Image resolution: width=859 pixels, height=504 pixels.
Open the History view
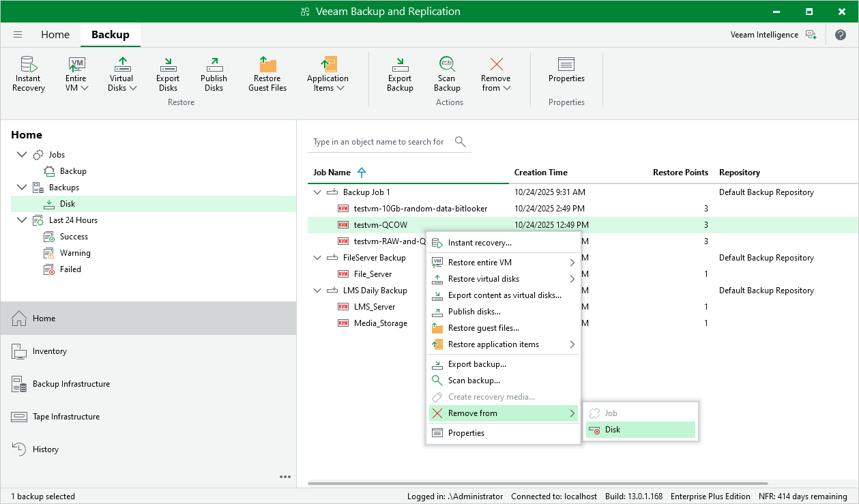(x=148, y=449)
